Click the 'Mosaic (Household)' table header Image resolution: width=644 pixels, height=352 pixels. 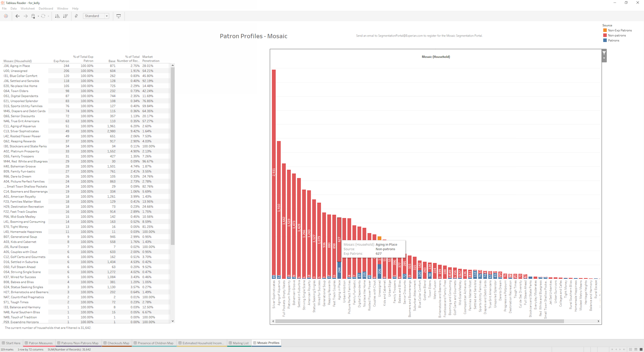17,61
